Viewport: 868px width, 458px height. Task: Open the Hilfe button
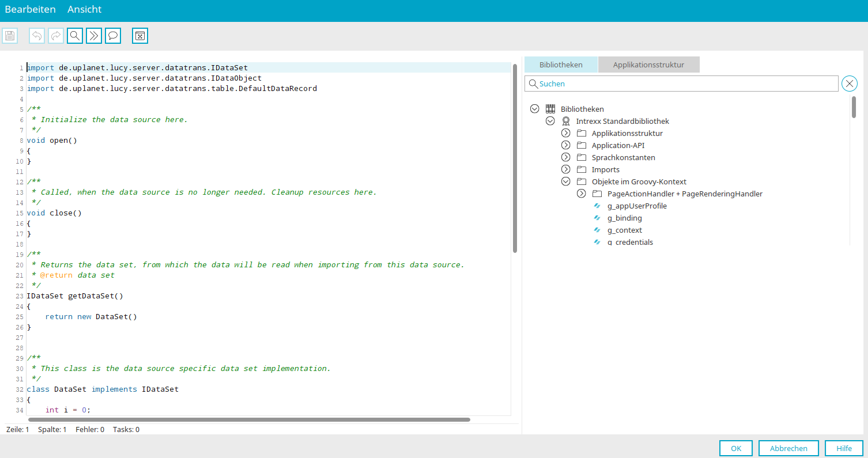click(844, 448)
